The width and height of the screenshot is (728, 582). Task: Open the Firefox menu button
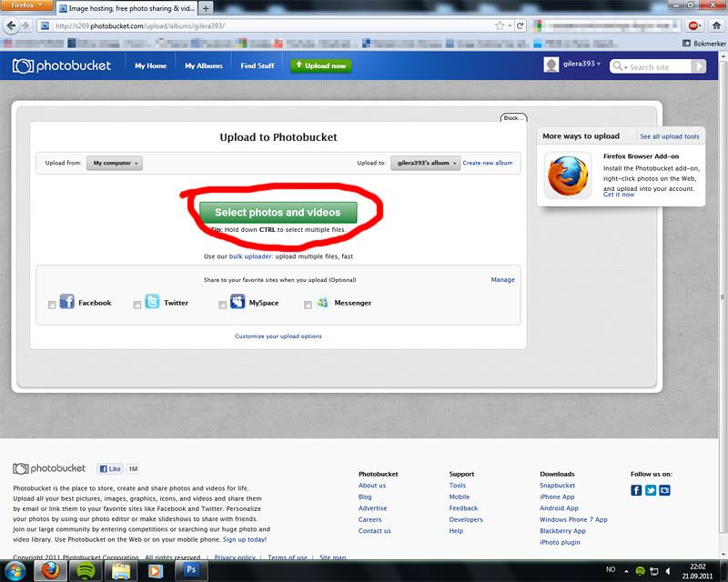pyautogui.click(x=26, y=5)
